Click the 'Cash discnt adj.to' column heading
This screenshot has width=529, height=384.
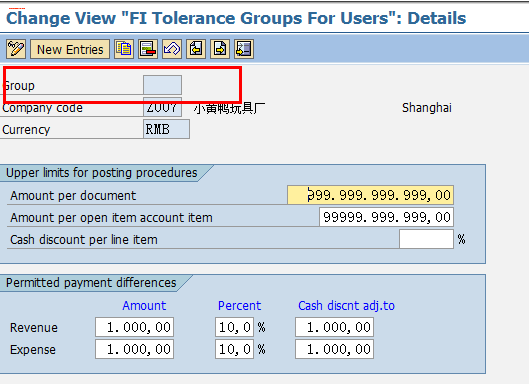pos(346,306)
